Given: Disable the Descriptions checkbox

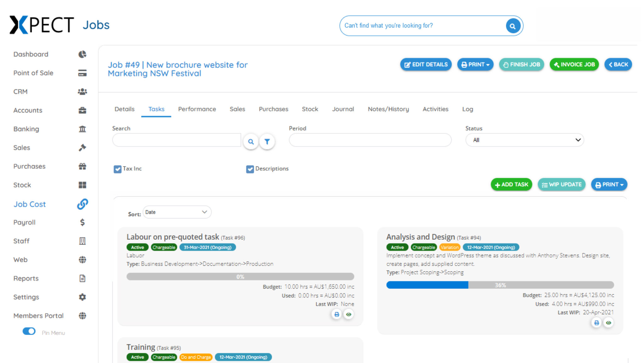Looking at the screenshot, I should pyautogui.click(x=250, y=169).
